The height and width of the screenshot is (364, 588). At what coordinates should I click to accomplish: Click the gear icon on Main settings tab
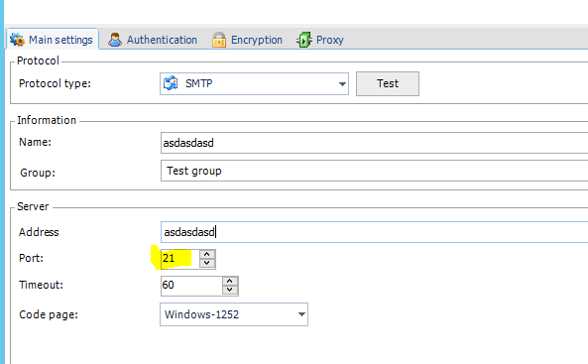point(17,40)
